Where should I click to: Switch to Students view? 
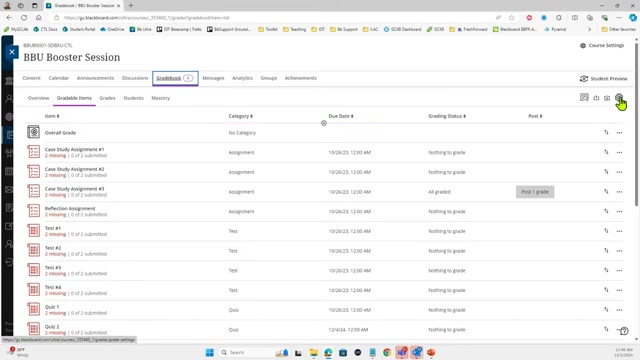click(x=133, y=98)
